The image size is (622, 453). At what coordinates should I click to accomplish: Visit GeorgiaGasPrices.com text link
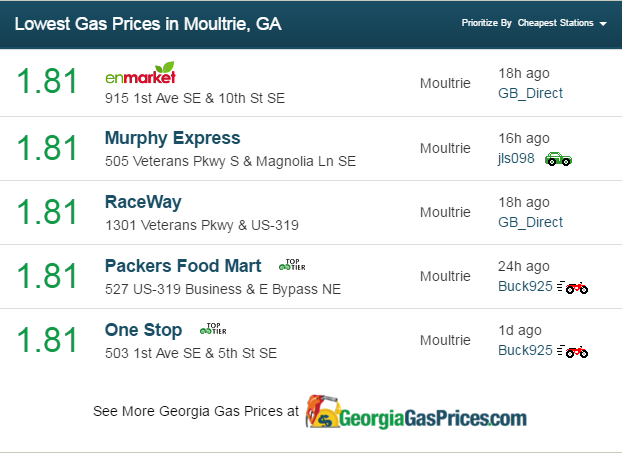[433, 418]
